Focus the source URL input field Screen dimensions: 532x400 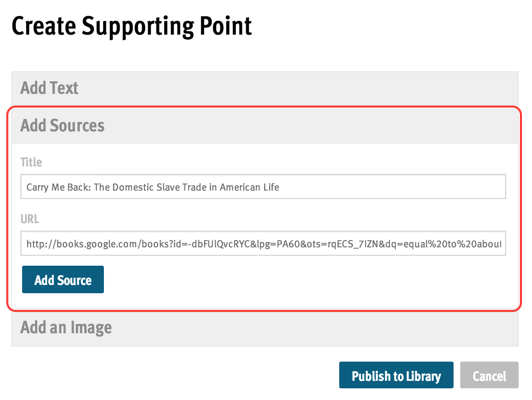(263, 243)
